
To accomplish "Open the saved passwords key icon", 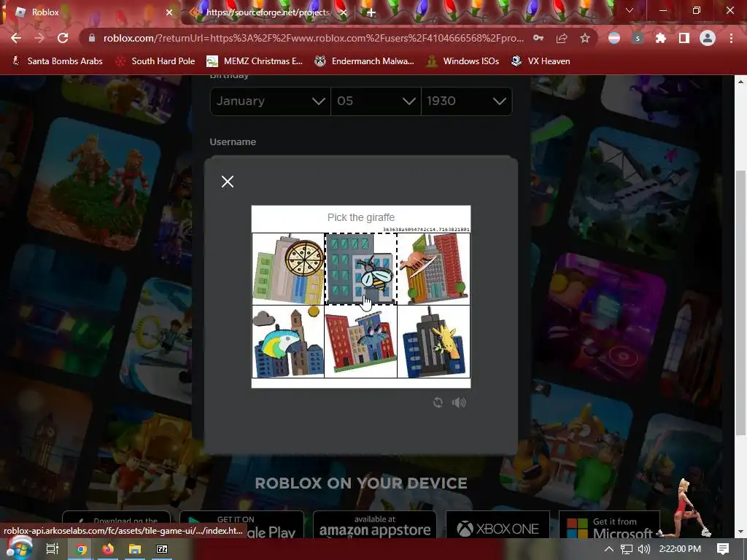I will click(x=538, y=38).
